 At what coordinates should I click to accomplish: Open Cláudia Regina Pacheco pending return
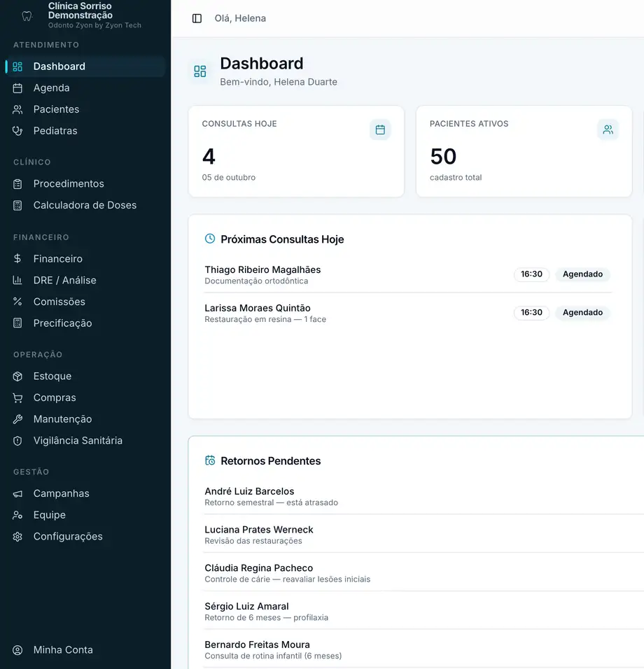pyautogui.click(x=423, y=573)
